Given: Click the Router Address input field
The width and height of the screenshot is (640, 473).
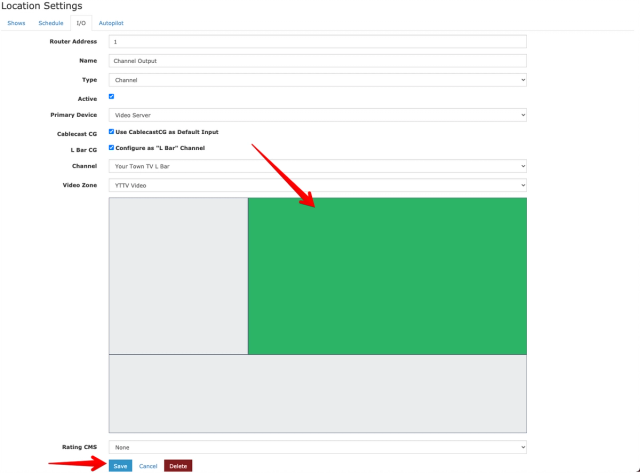Looking at the screenshot, I should [318, 42].
